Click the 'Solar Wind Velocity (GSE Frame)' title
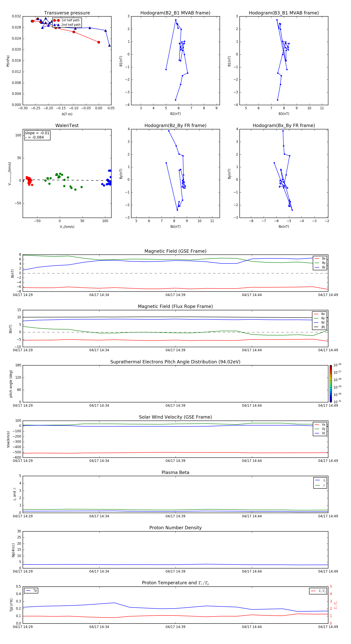 (x=175, y=417)
